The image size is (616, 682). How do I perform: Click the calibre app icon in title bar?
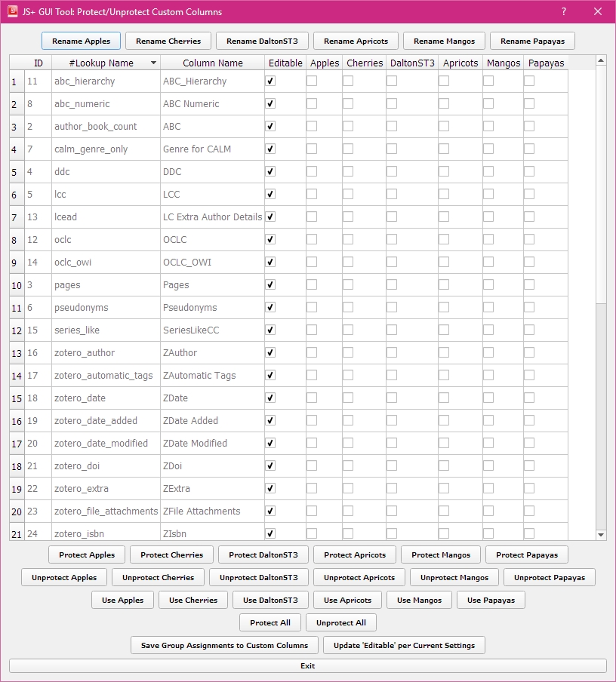click(x=13, y=11)
